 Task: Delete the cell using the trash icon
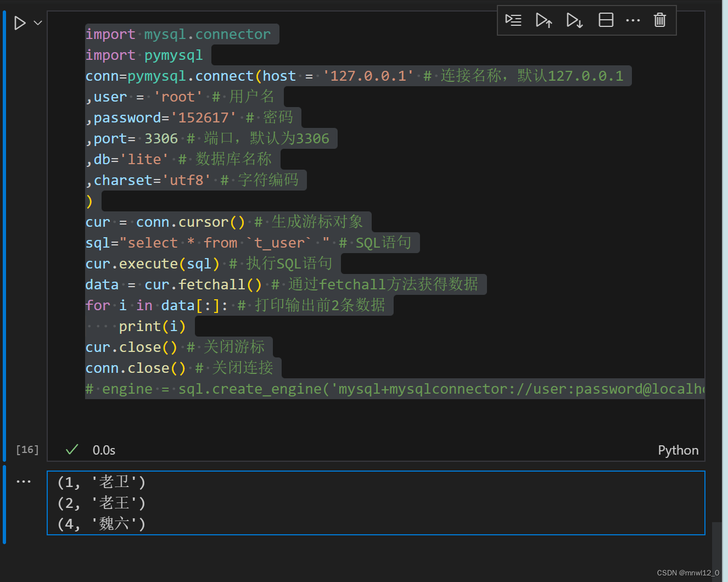(x=659, y=20)
